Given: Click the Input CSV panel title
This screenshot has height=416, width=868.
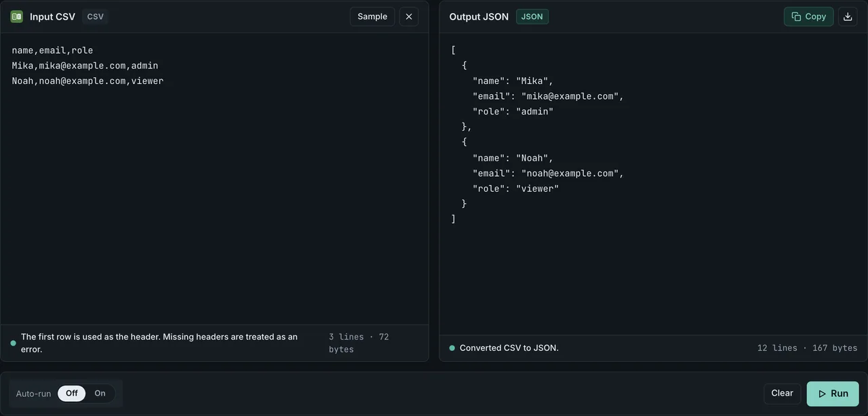Looking at the screenshot, I should [x=52, y=16].
